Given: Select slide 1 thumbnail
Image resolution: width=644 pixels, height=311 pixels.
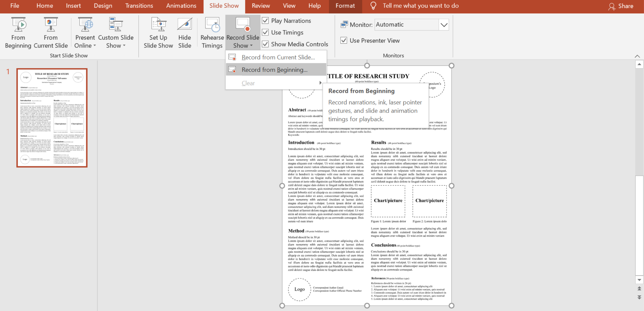Looking at the screenshot, I should coord(52,118).
